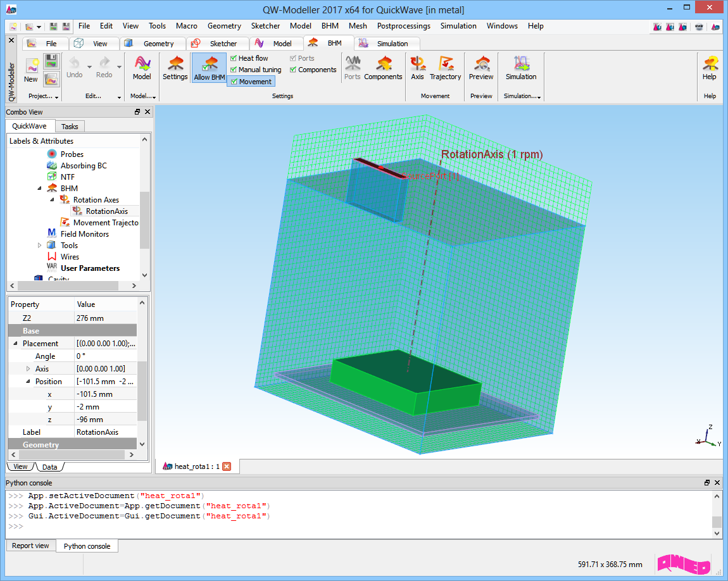Image resolution: width=728 pixels, height=581 pixels.
Task: Expand the Axis property row
Action: 28,368
